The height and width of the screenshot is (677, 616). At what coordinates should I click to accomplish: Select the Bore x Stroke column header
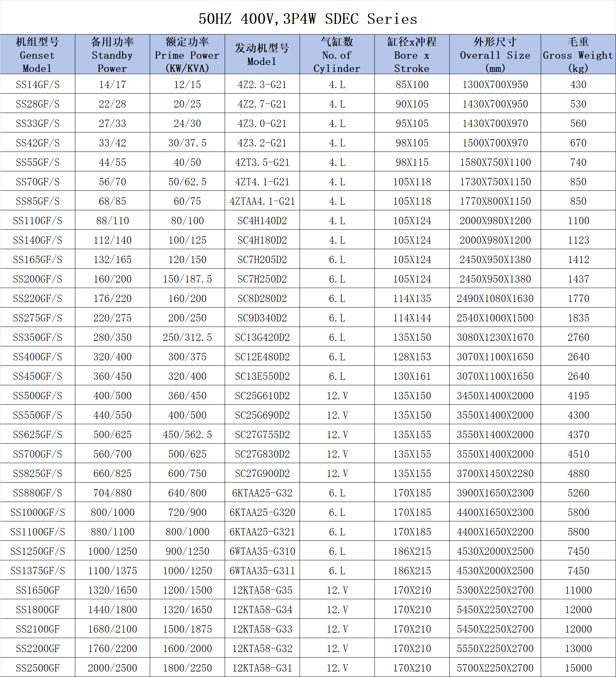(412, 55)
